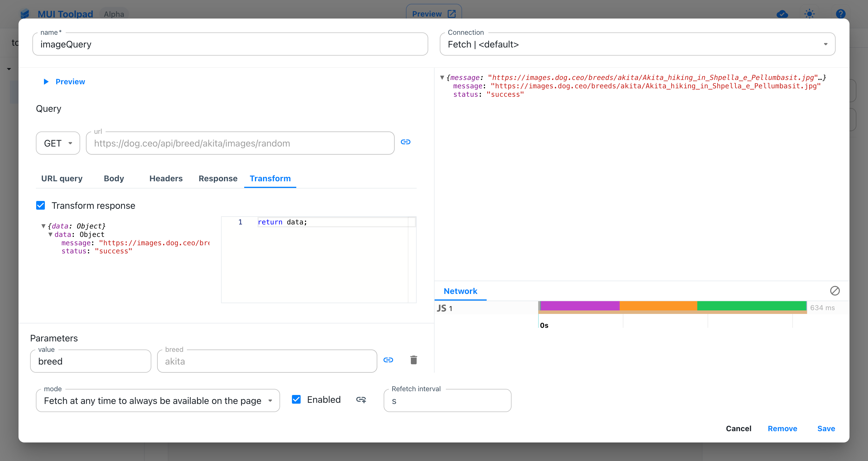The image size is (868, 461).
Task: Click the green segment of request timing bar
Action: [751, 305]
